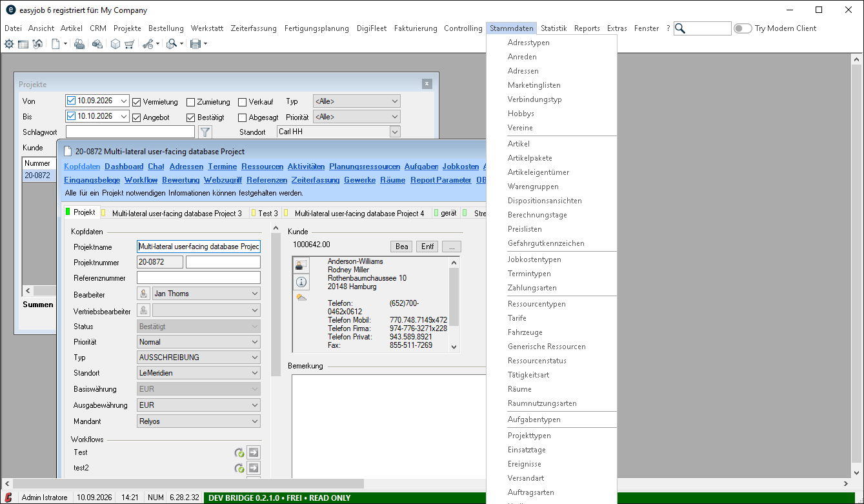Open the Fakturierung menu
Screen dimensions: 864x504
tap(416, 28)
